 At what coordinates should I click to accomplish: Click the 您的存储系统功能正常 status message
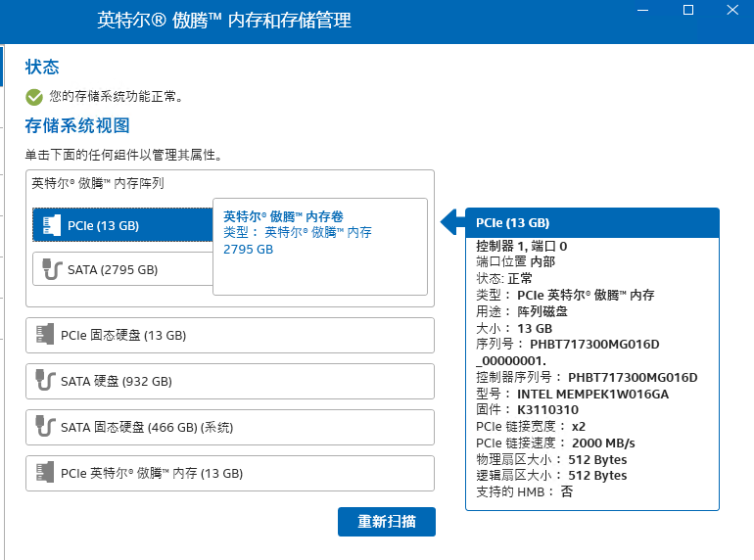116,97
